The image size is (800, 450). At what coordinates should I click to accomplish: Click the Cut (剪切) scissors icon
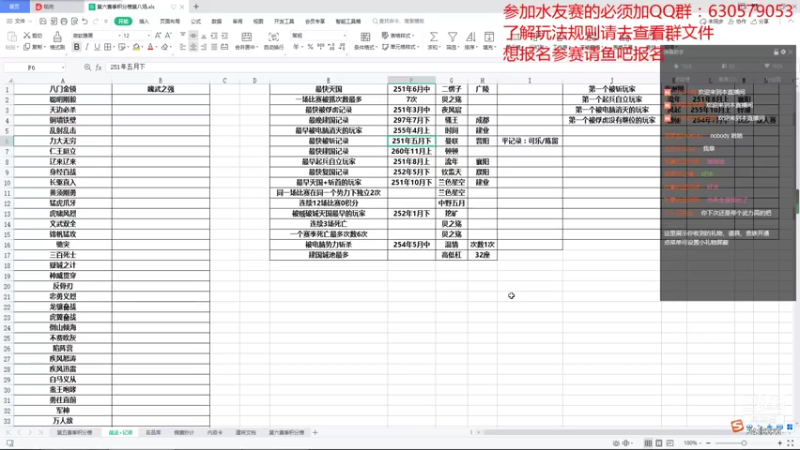(27, 36)
